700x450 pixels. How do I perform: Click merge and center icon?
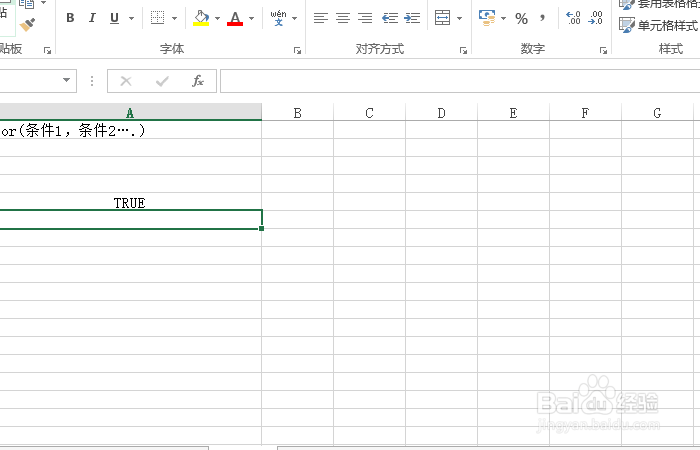(442, 18)
